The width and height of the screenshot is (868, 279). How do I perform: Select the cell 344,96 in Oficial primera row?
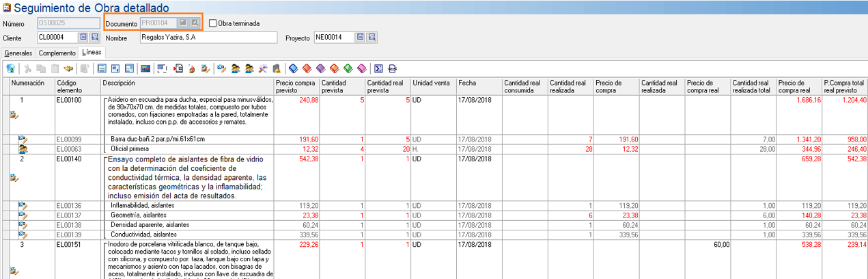[x=800, y=148]
